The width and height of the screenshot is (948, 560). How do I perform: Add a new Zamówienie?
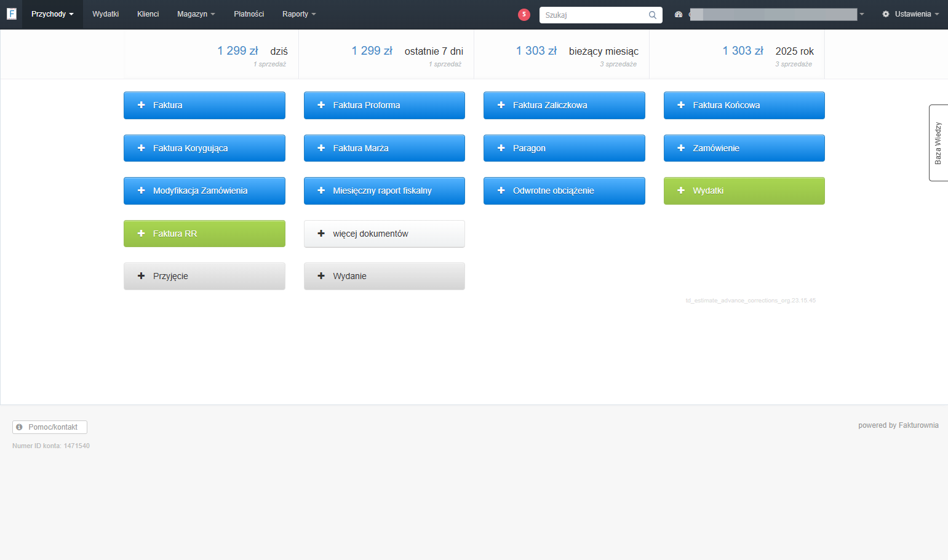744,148
